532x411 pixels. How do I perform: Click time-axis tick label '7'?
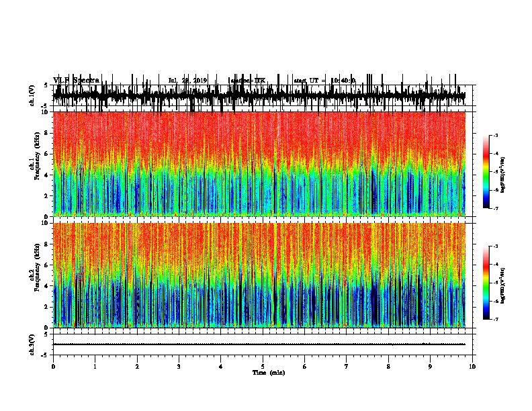pos(347,367)
